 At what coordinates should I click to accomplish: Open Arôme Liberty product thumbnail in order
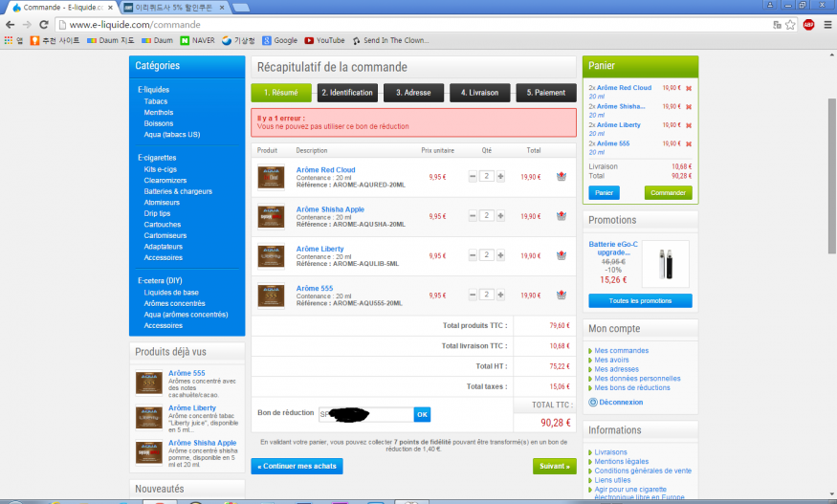click(272, 255)
